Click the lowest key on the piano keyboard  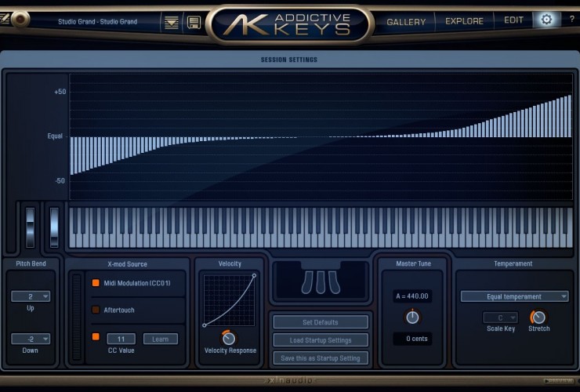click(x=72, y=237)
